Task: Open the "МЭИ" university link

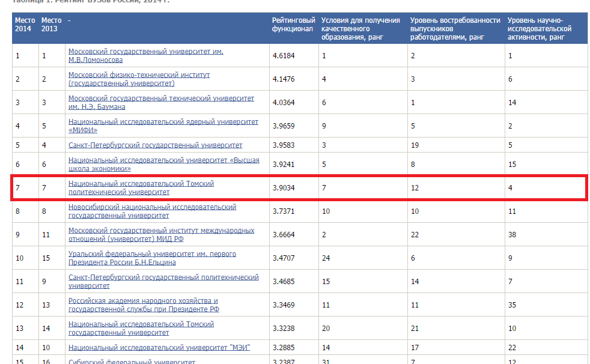Action: [x=159, y=347]
